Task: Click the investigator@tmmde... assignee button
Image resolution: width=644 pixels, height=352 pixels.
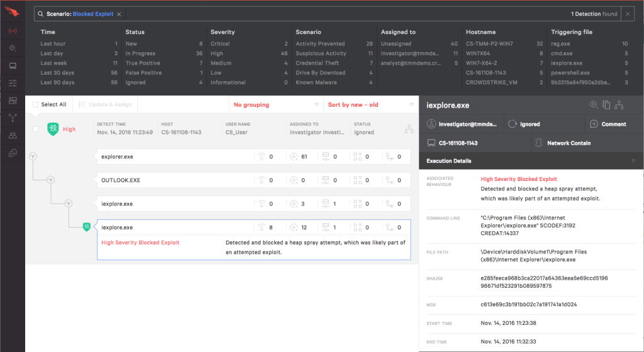Action: pos(462,124)
